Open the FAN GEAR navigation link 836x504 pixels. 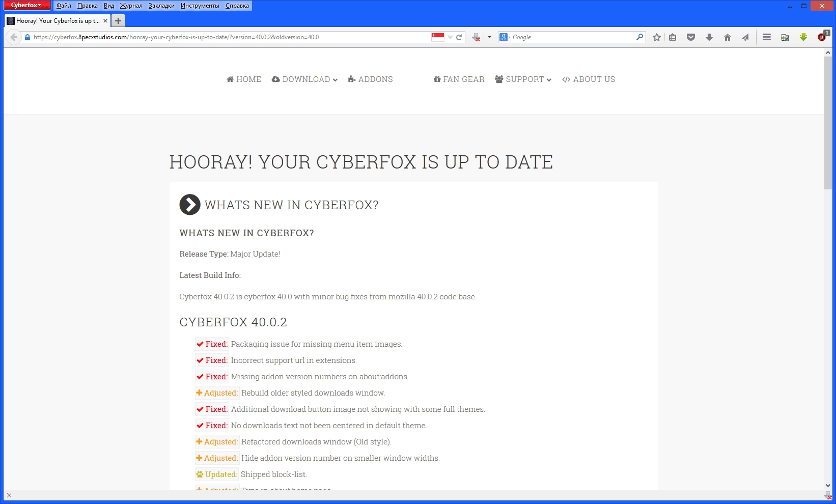[459, 79]
